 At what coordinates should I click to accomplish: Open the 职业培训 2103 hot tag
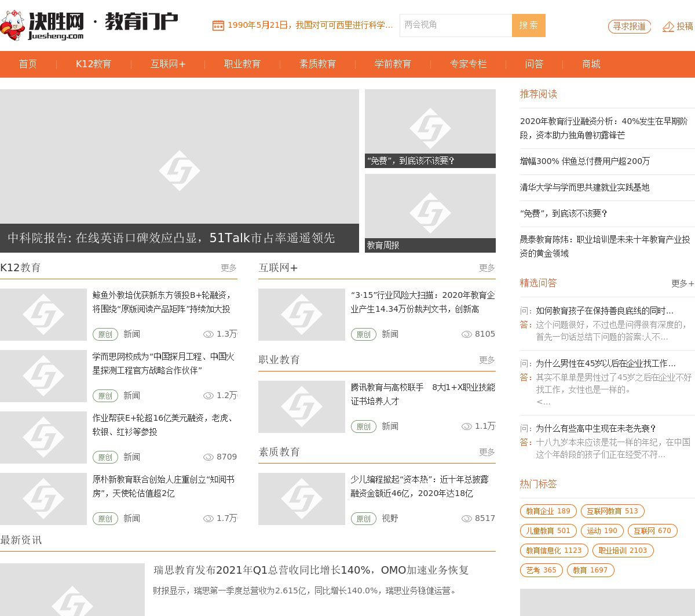click(x=623, y=551)
